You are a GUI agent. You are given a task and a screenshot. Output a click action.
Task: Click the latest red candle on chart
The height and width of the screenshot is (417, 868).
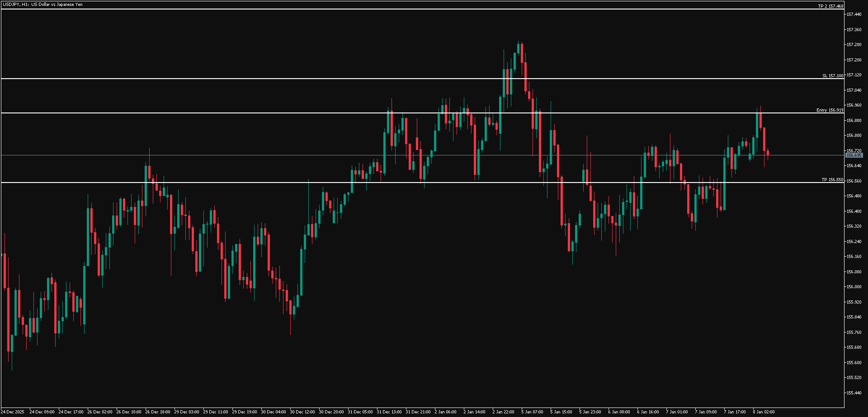768,153
